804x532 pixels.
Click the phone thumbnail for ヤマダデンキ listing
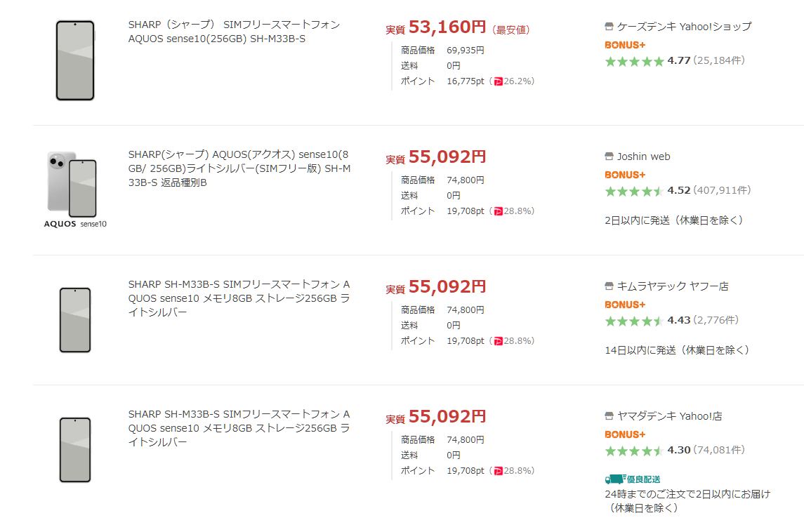coord(75,449)
